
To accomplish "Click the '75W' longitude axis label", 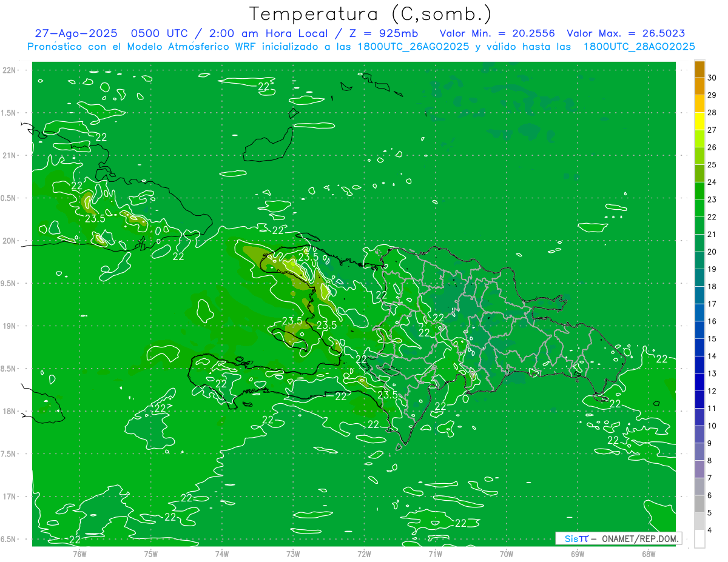I will pos(151,554).
